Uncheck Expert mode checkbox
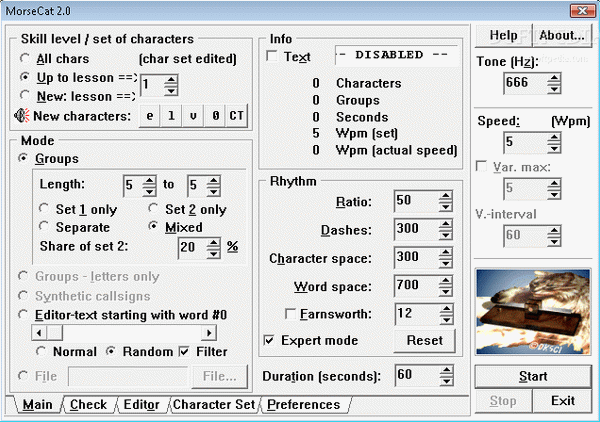600x422 pixels. point(269,340)
